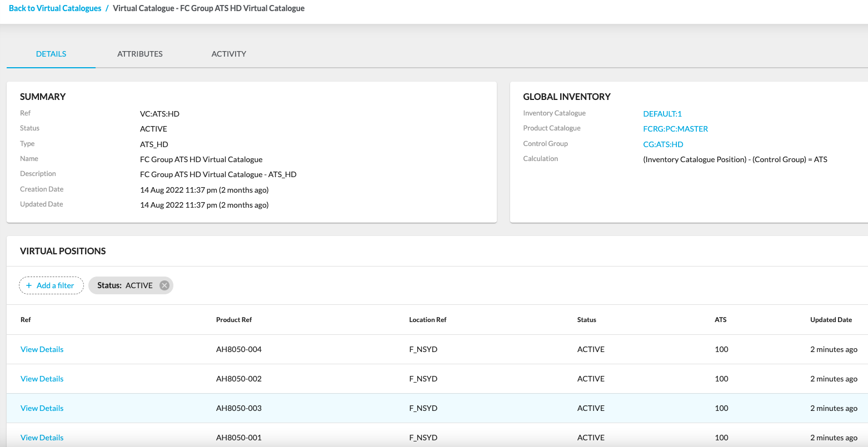Go back to Virtual Catalogues
868x447 pixels.
[55, 8]
